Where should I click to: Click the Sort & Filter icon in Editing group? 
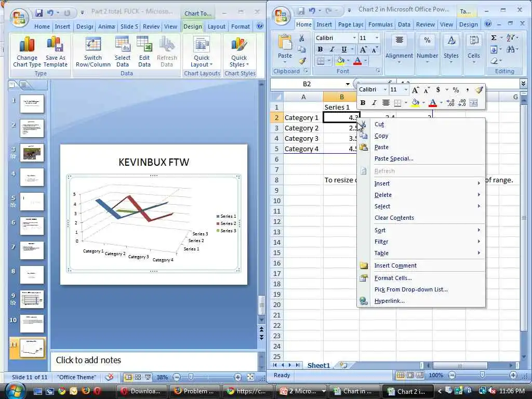click(x=511, y=37)
